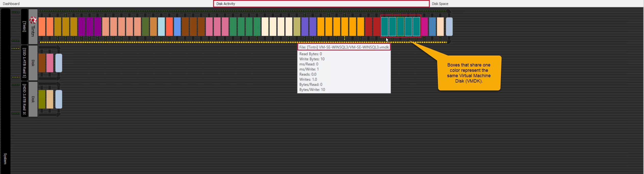Click the steel blue box in Tintri row
The image size is (644, 174).
tap(432, 26)
